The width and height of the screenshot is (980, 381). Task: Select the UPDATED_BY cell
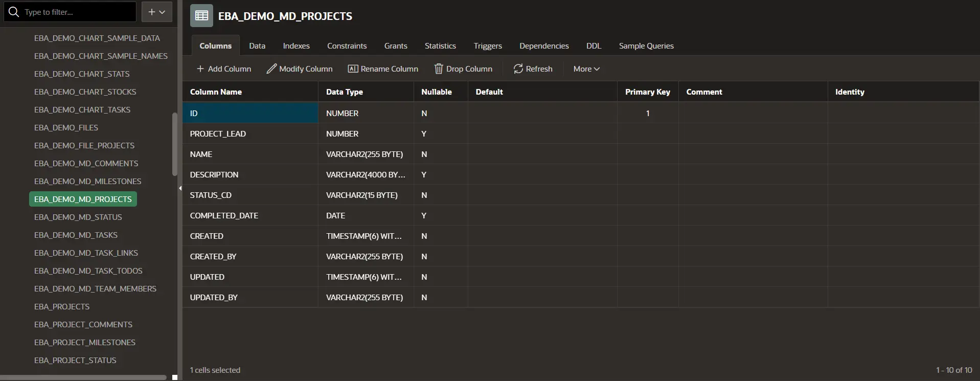coord(250,297)
